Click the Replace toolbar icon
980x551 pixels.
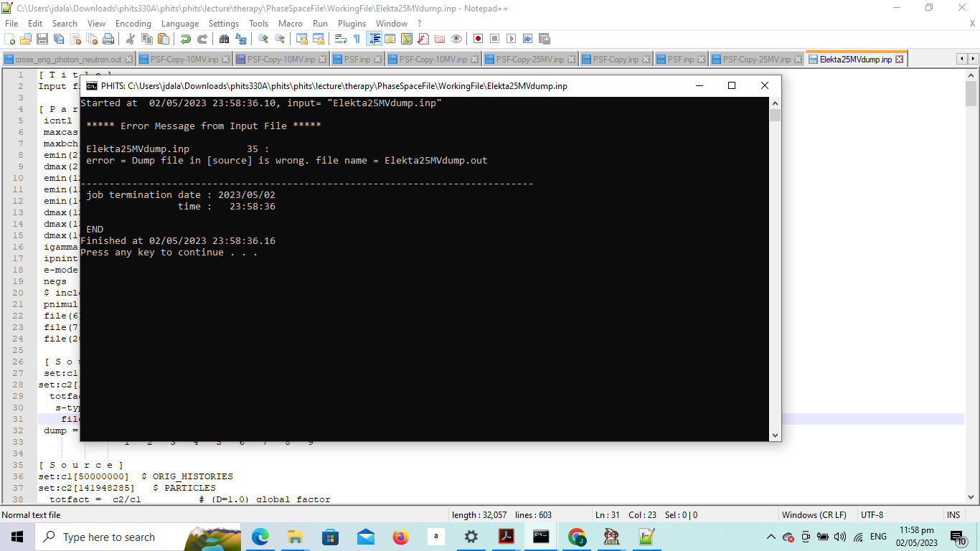[x=242, y=39]
